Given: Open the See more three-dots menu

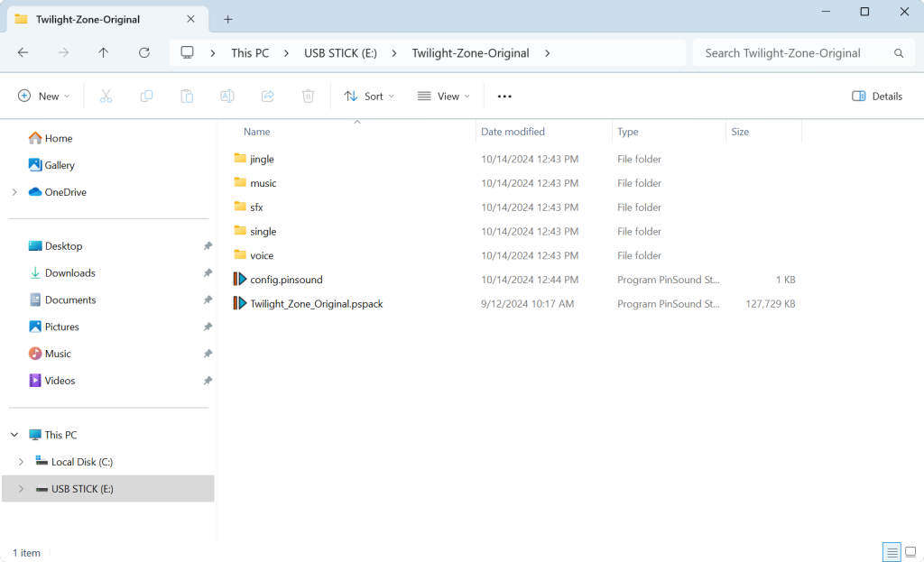Looking at the screenshot, I should coord(504,97).
